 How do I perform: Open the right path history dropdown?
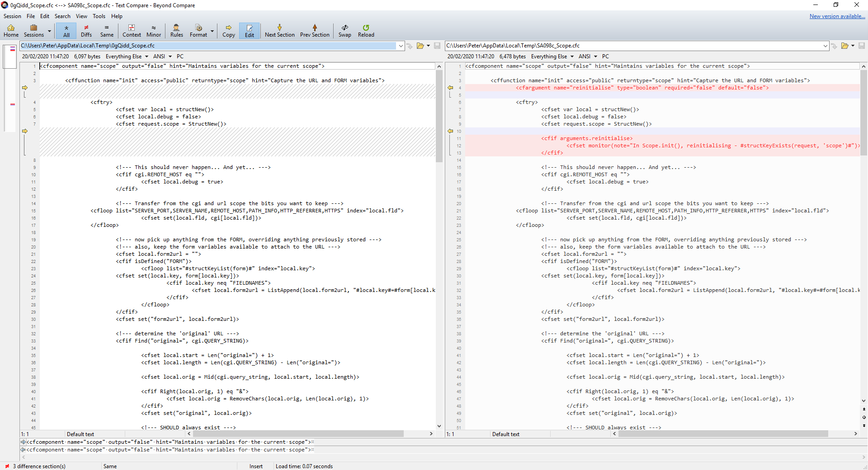pyautogui.click(x=826, y=46)
